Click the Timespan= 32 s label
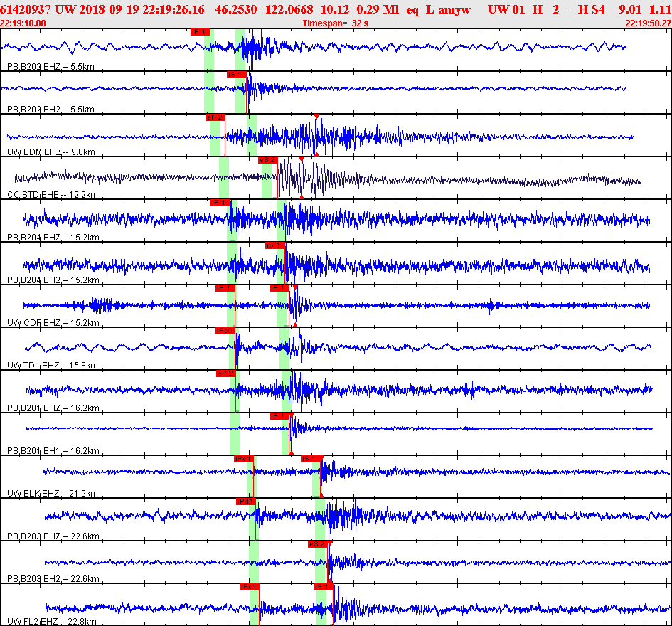Image resolution: width=672 pixels, height=626 pixels. (336, 23)
